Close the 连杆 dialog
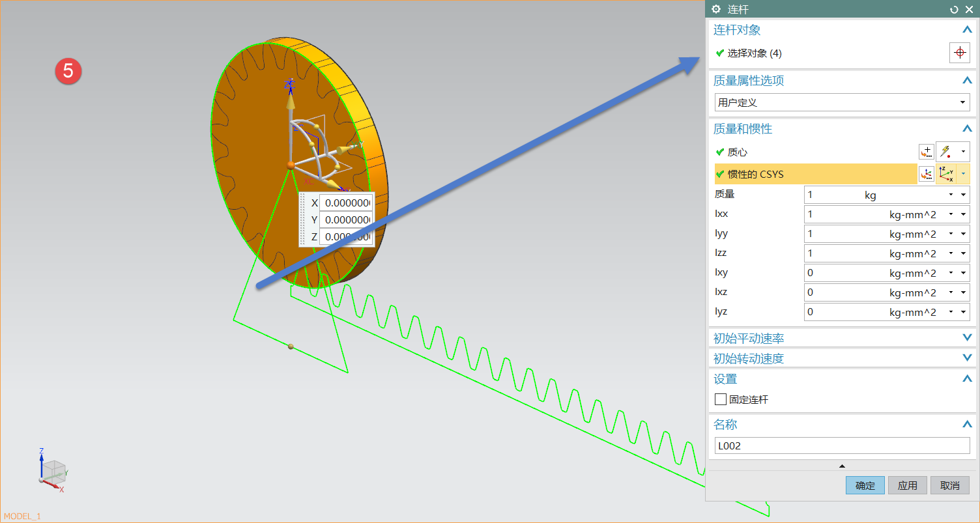 968,9
